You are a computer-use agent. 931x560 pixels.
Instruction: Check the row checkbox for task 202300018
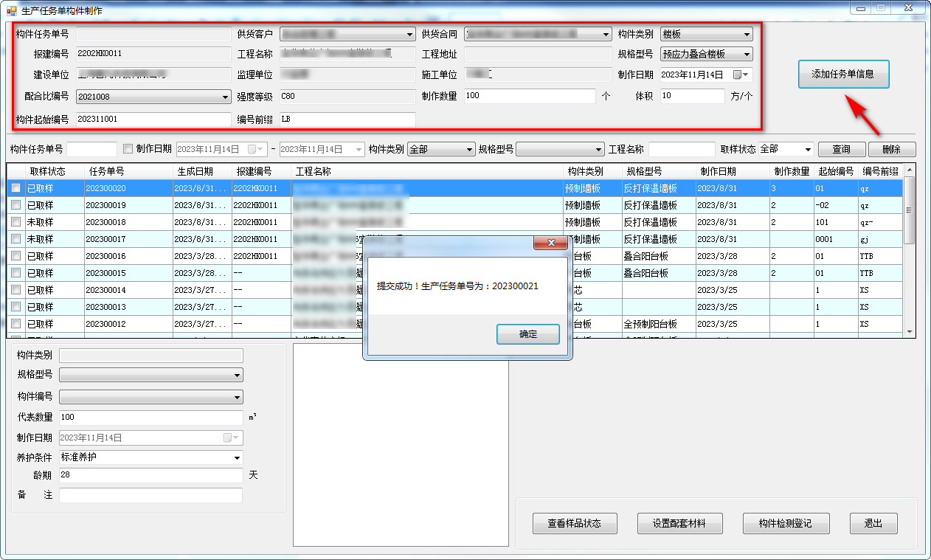15,222
